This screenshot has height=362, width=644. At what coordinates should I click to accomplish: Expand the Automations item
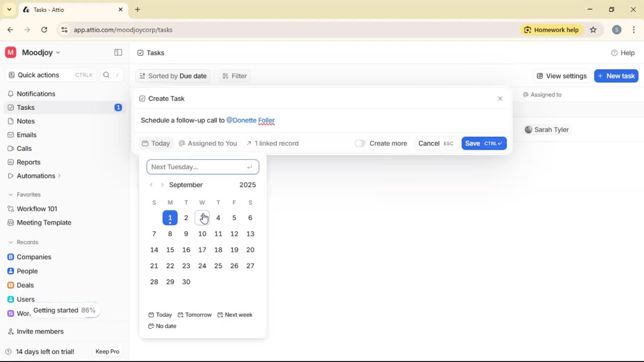[59, 176]
